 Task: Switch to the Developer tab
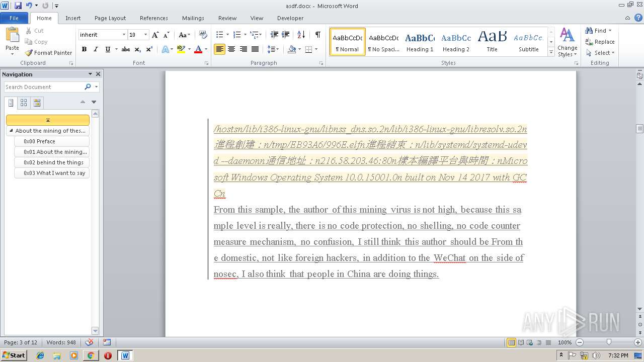(290, 18)
